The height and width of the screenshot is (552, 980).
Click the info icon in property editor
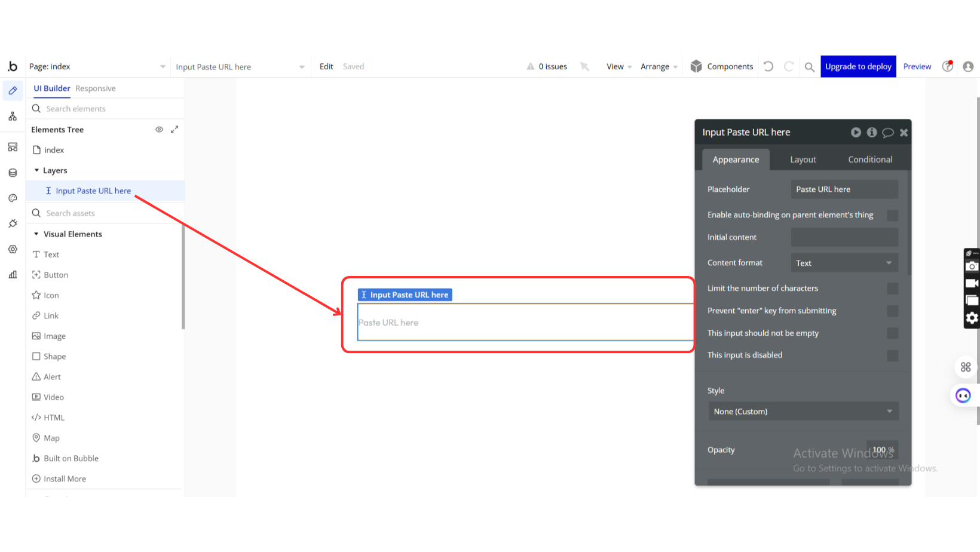tap(872, 133)
